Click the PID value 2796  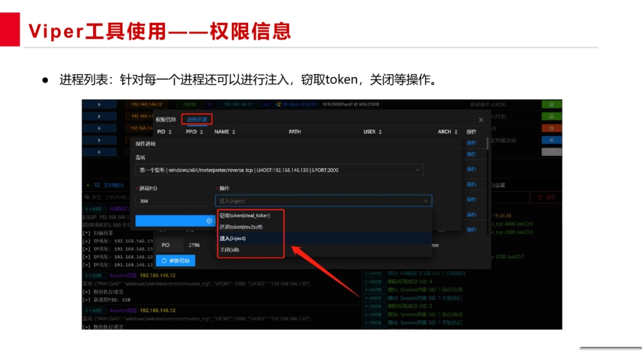(194, 245)
